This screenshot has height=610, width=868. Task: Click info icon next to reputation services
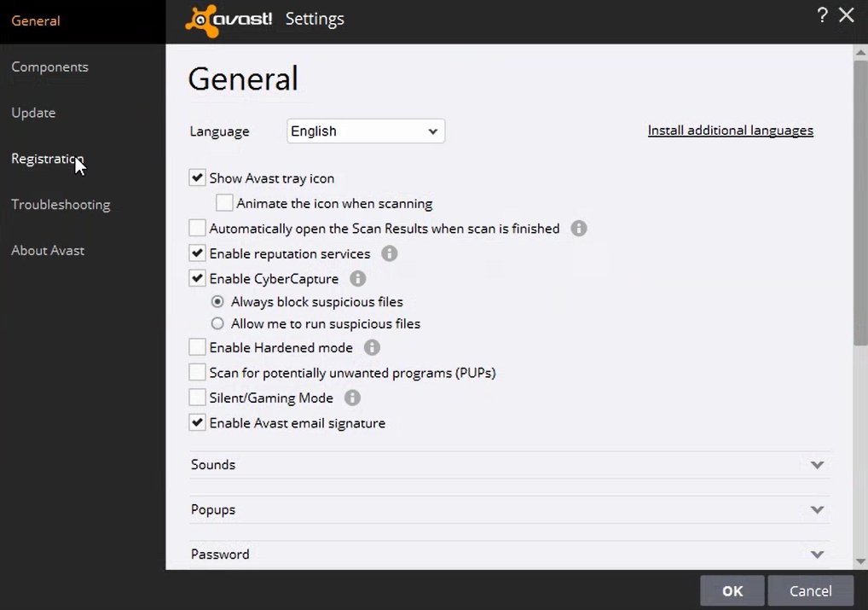(390, 253)
